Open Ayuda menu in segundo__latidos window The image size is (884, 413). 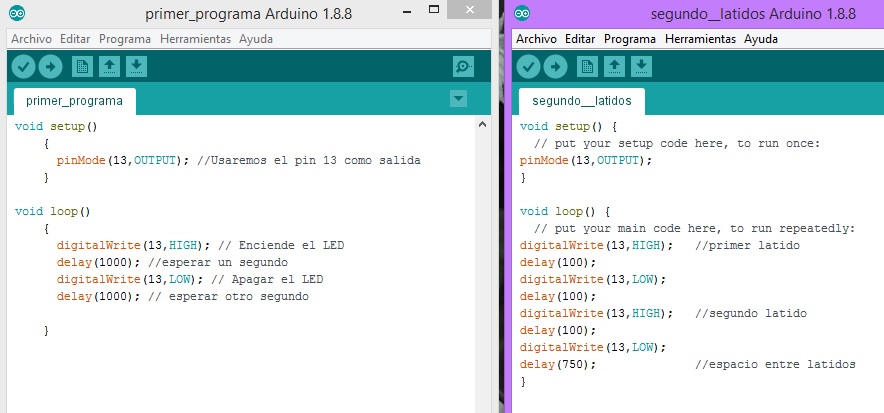(x=761, y=39)
